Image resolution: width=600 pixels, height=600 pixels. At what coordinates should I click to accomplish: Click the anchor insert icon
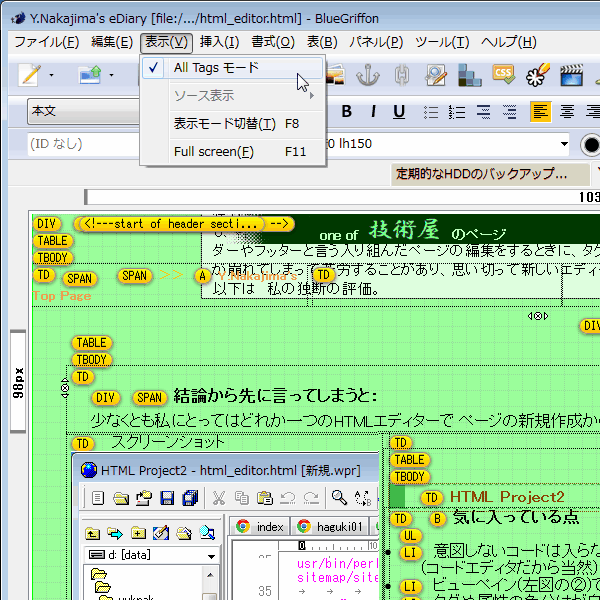pos(370,75)
